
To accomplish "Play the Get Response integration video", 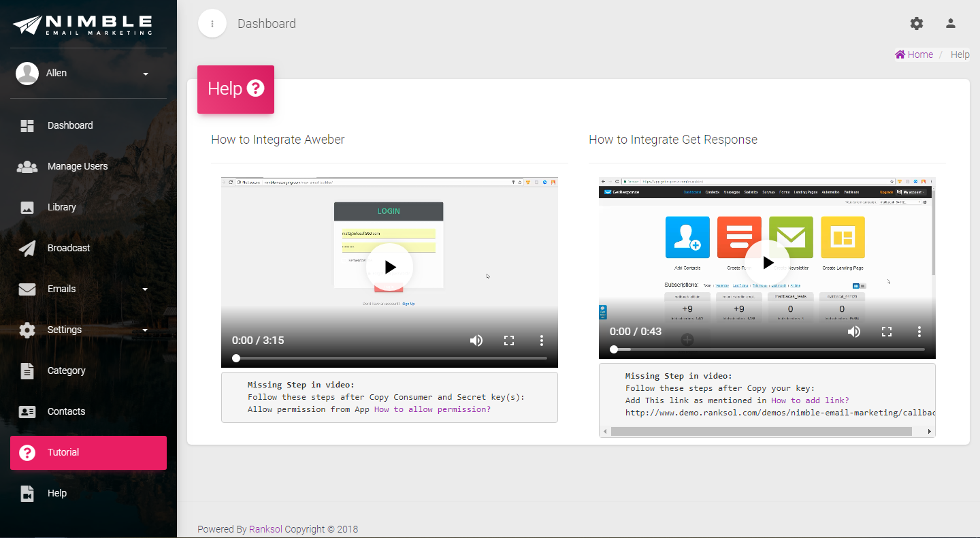I will (767, 263).
